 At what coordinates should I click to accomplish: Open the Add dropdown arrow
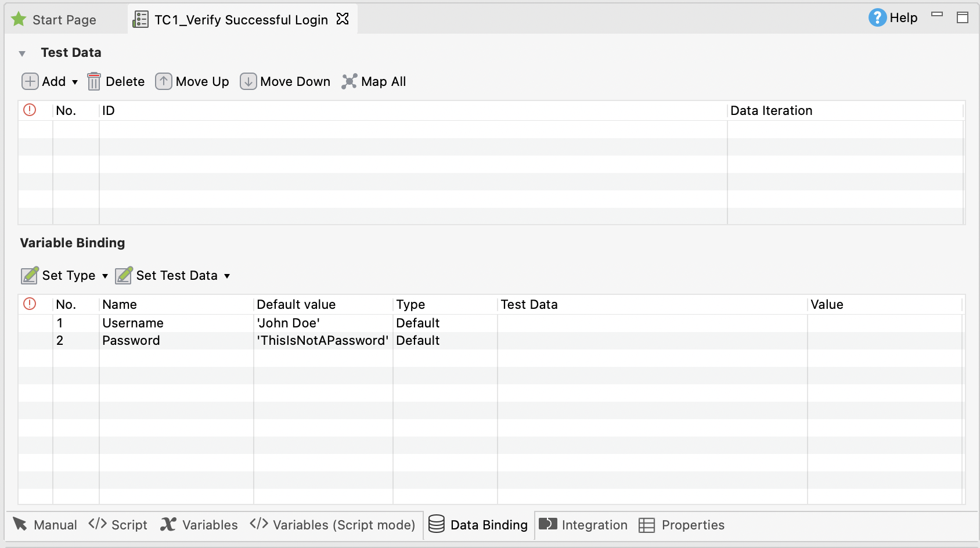[x=74, y=81]
